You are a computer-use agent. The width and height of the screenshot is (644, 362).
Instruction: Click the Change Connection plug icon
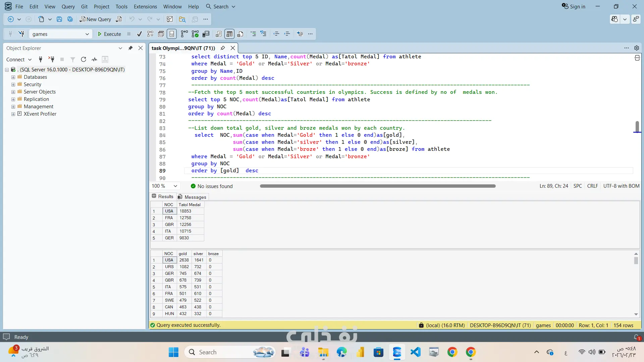[x=21, y=34]
